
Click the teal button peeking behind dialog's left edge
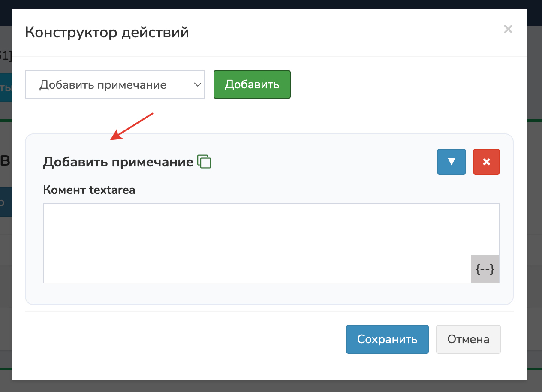tap(6, 87)
